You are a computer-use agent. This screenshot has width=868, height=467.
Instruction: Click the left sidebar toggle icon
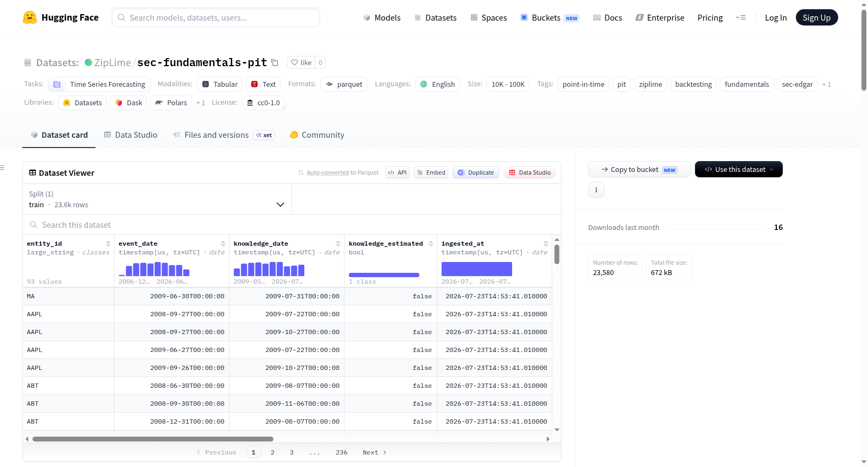pos(2,168)
